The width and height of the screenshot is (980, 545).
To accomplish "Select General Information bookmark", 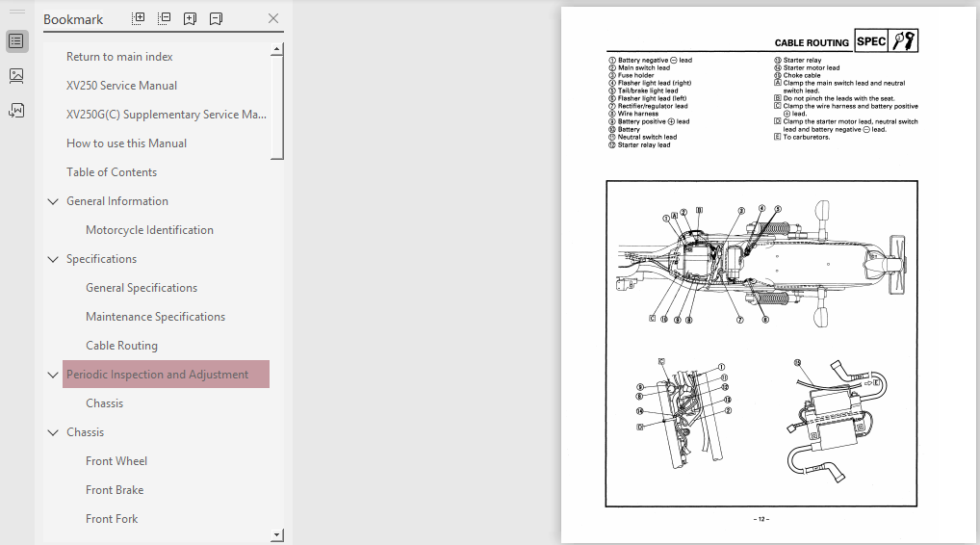I will [116, 201].
